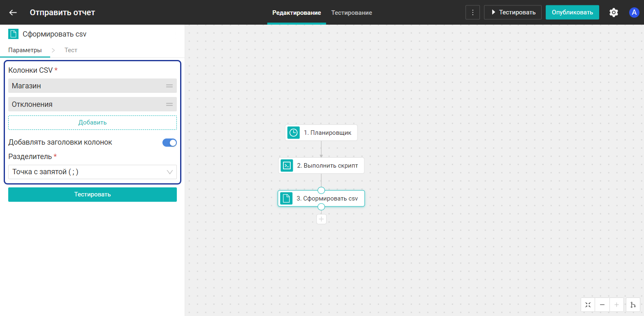Select the '2. Выполнить скрипт' node
The height and width of the screenshot is (316, 644).
click(x=321, y=166)
